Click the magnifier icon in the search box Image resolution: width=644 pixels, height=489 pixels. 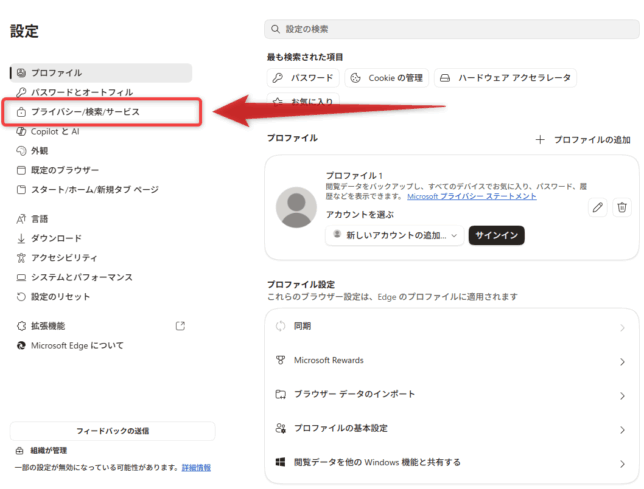(275, 29)
